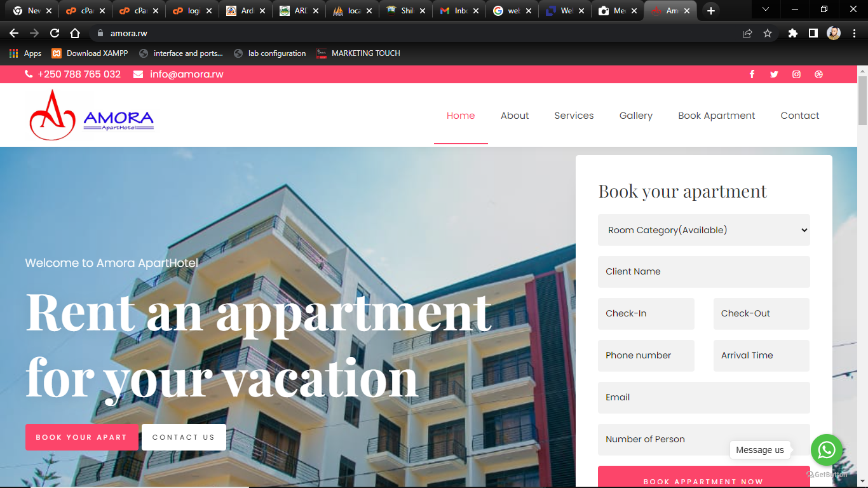Open the Twitter icon in top bar

click(x=774, y=74)
